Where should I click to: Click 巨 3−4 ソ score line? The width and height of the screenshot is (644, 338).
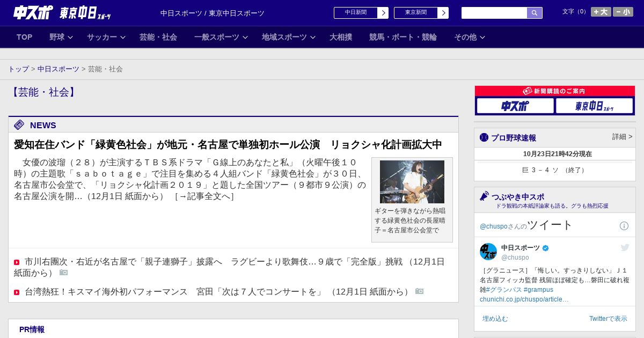point(555,170)
